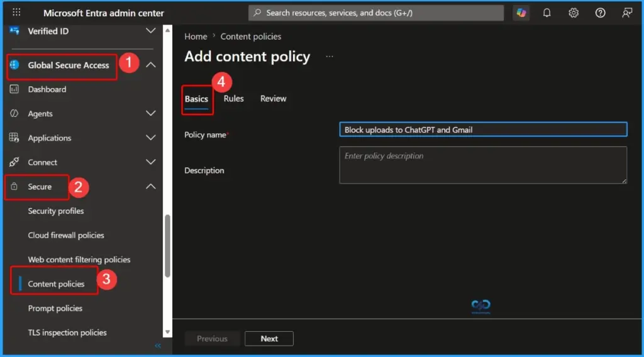This screenshot has width=644, height=357.
Task: Click the Applications grid icon
Action: [x=14, y=138]
